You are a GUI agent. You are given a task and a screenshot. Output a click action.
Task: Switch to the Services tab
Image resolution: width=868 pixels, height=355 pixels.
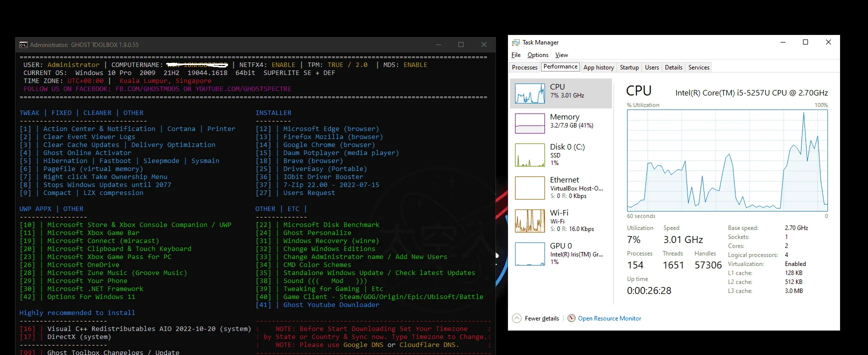(x=699, y=67)
